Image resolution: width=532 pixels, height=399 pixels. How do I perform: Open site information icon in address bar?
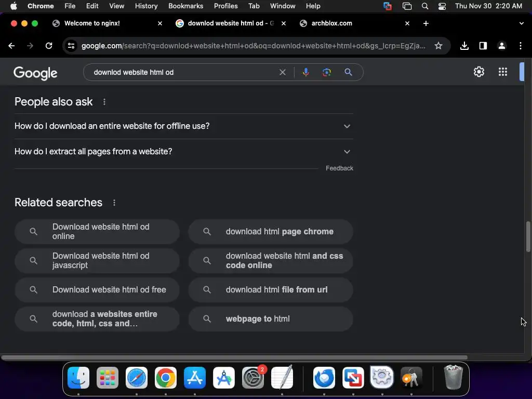pos(71,46)
